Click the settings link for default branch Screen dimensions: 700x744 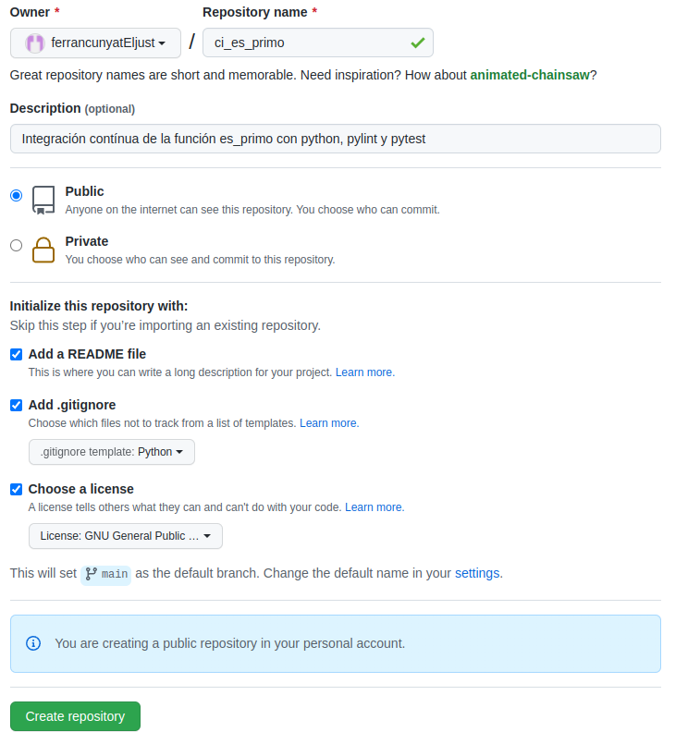(477, 573)
